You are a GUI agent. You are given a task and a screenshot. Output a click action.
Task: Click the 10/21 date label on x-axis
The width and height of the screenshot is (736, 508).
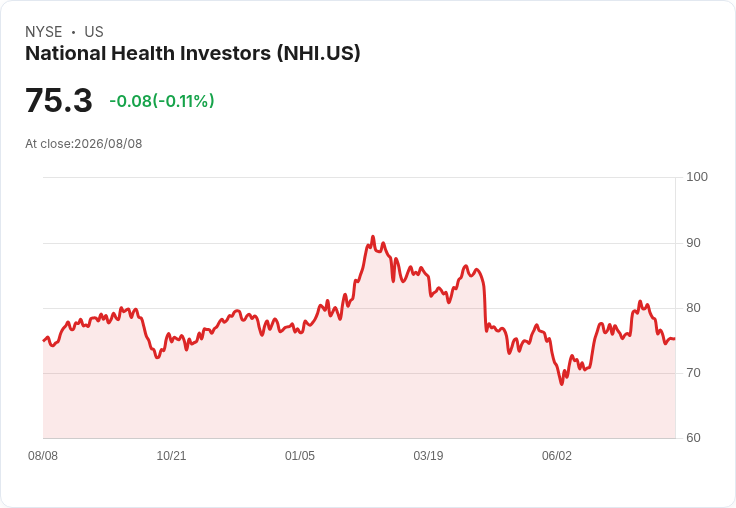click(171, 455)
